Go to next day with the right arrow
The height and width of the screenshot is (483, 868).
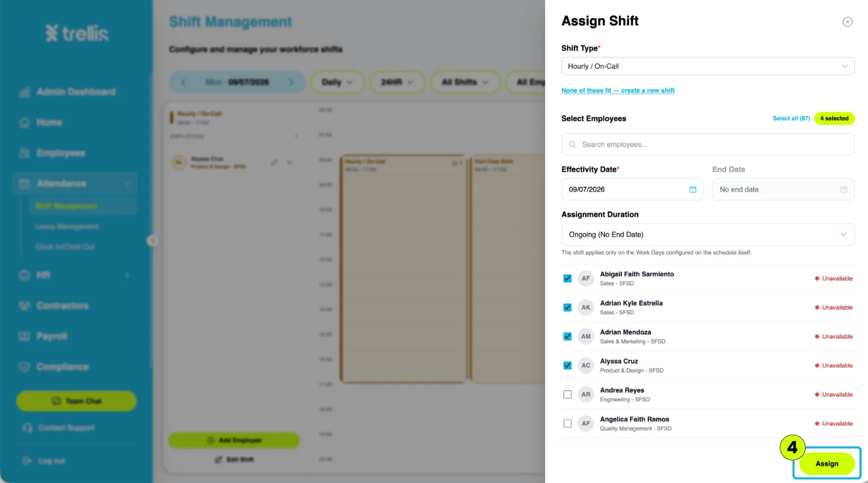click(x=291, y=82)
